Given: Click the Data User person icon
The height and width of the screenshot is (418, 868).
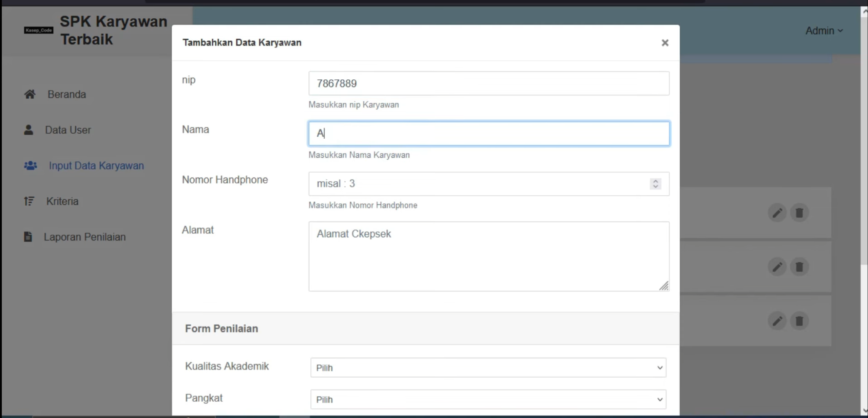Looking at the screenshot, I should [x=29, y=130].
